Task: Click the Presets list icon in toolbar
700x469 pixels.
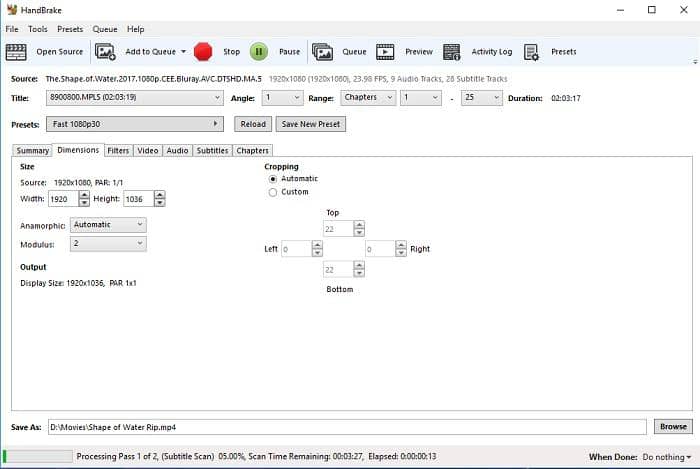Action: [531, 52]
